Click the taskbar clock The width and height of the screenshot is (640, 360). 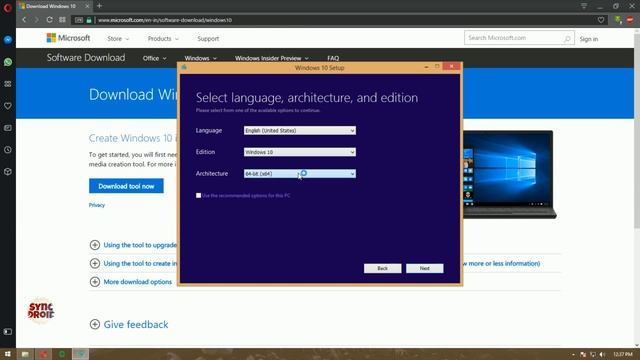[623, 354]
